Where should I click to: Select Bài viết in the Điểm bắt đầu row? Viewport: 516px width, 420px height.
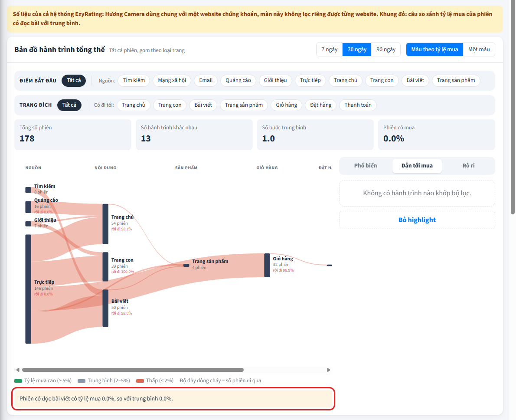point(415,80)
